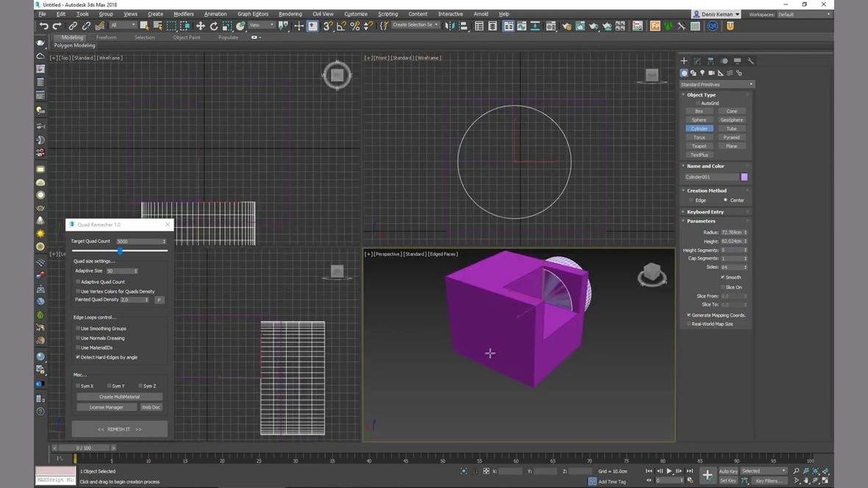Open the Utilities wrench tab in command panel
Viewport: 868px width, 488px height.
click(750, 61)
